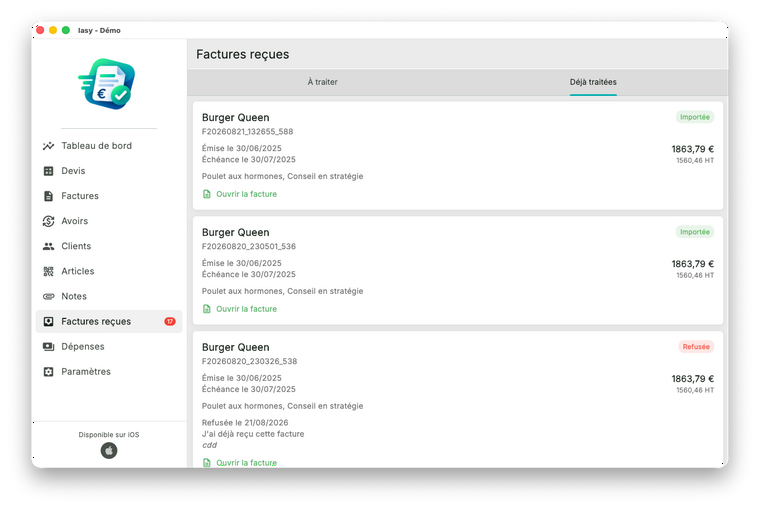
Task: Click Burger Queen title of refused invoice
Action: click(x=236, y=348)
